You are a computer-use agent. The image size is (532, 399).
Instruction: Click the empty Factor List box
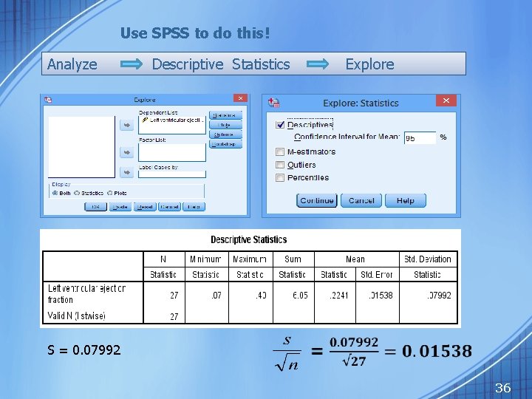pos(172,152)
